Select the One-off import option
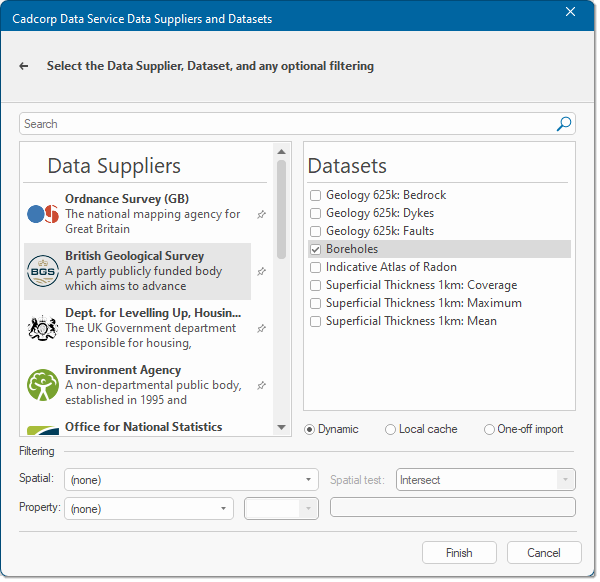Screen dimensions: 600x582 click(489, 430)
